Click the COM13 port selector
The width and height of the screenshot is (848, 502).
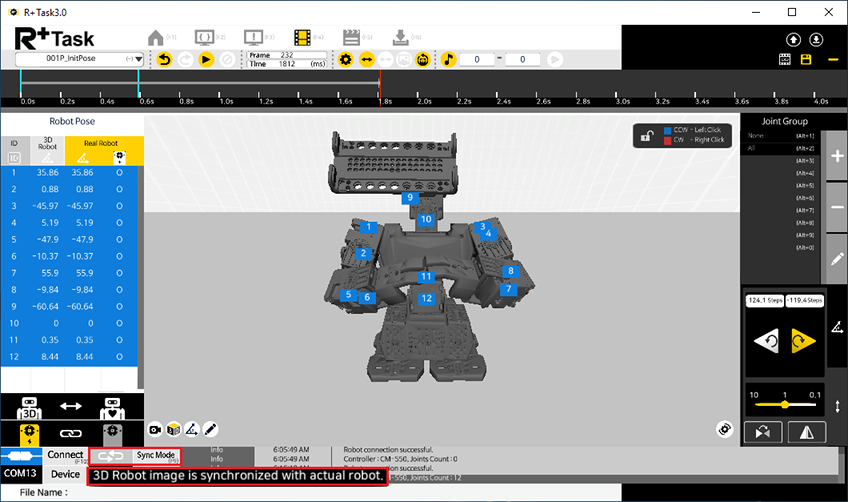21,474
